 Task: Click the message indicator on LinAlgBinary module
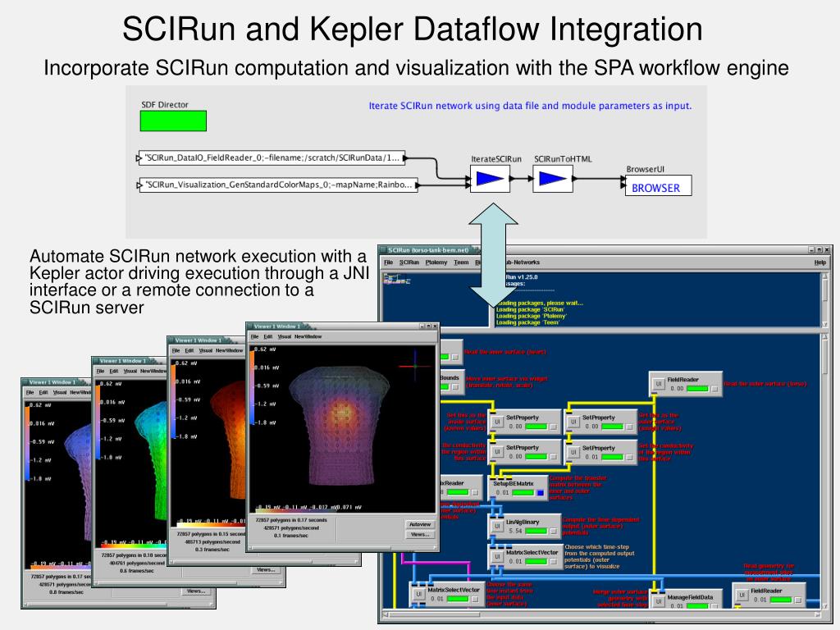tap(553, 532)
